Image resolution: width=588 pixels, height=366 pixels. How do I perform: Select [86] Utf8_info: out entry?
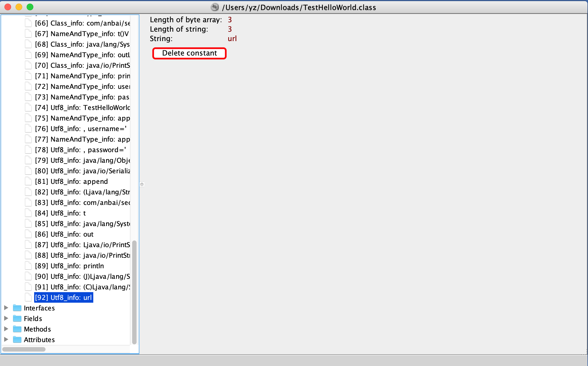64,234
